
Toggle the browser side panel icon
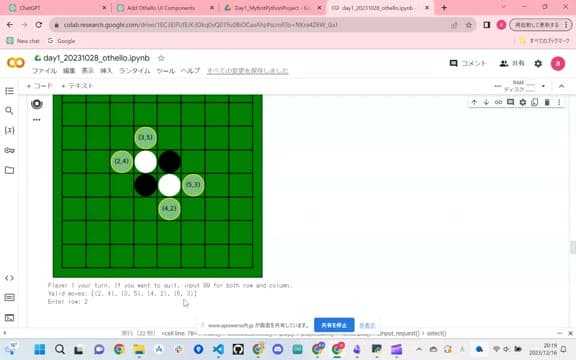[x=487, y=25]
